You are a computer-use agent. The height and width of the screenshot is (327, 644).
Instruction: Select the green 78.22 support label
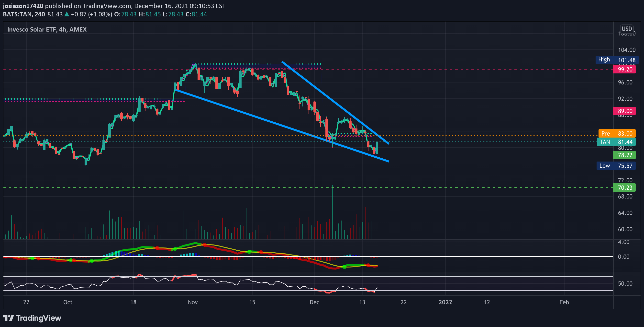(624, 155)
